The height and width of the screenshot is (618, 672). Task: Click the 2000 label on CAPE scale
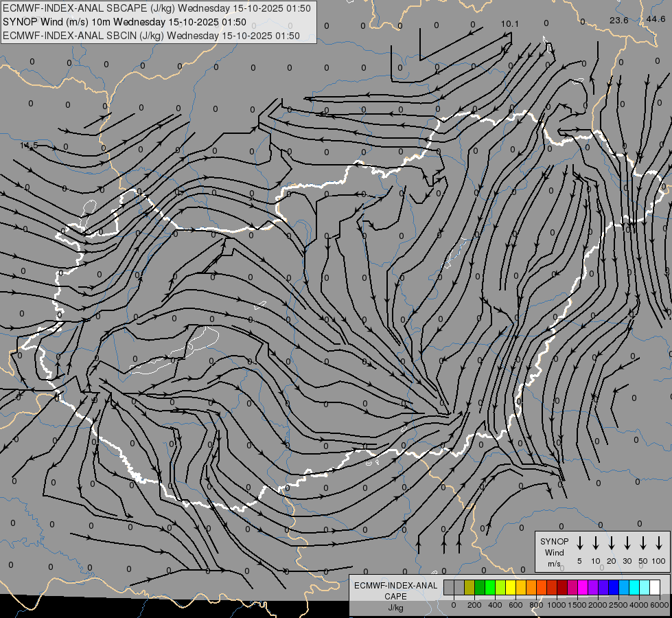597,605
